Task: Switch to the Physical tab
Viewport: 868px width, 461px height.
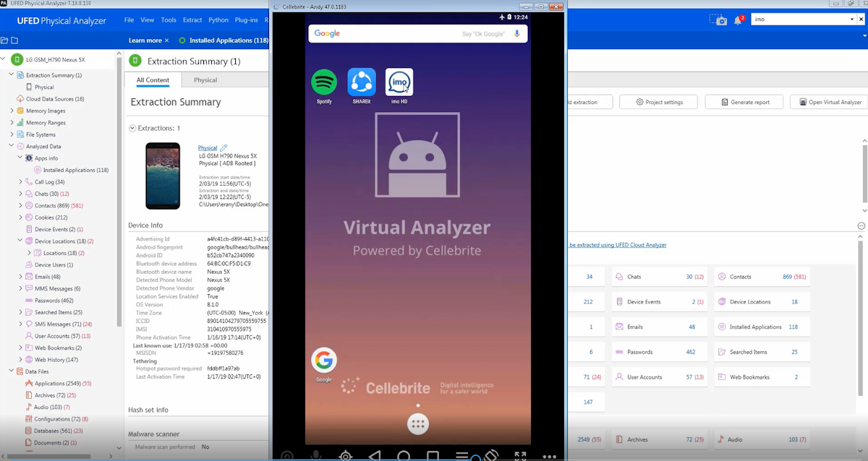Action: [205, 80]
